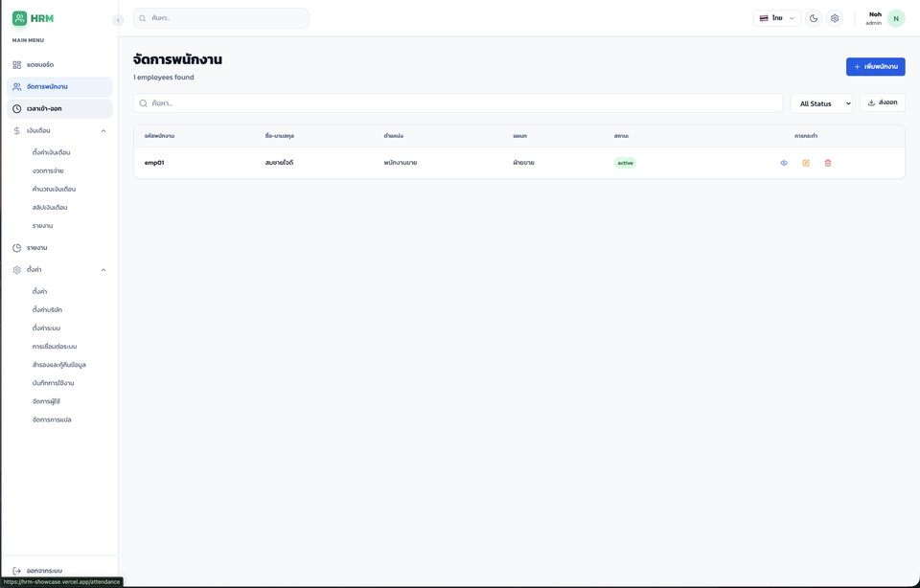Open the settings gear in top bar
This screenshot has width=920, height=588.
pos(835,18)
